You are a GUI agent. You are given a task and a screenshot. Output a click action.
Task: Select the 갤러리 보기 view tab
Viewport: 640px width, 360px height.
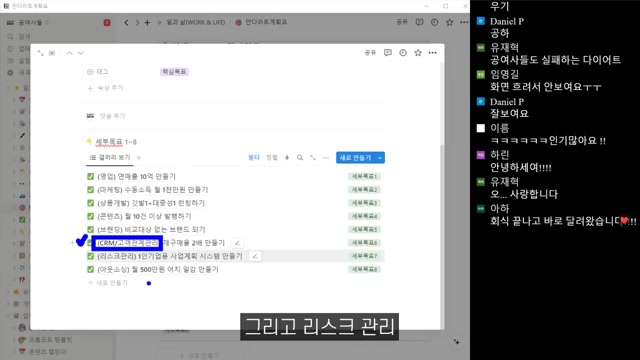(110, 158)
